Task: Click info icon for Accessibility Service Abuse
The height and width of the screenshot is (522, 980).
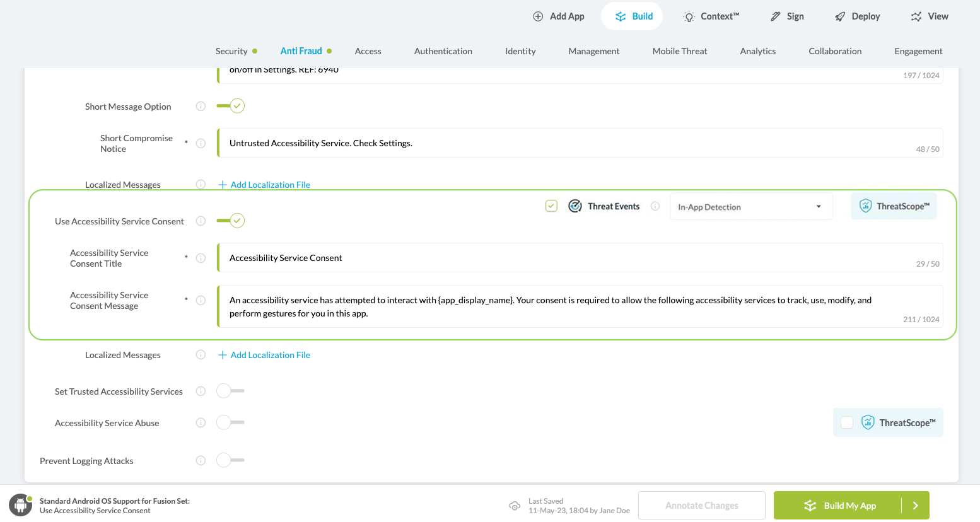Action: click(201, 423)
